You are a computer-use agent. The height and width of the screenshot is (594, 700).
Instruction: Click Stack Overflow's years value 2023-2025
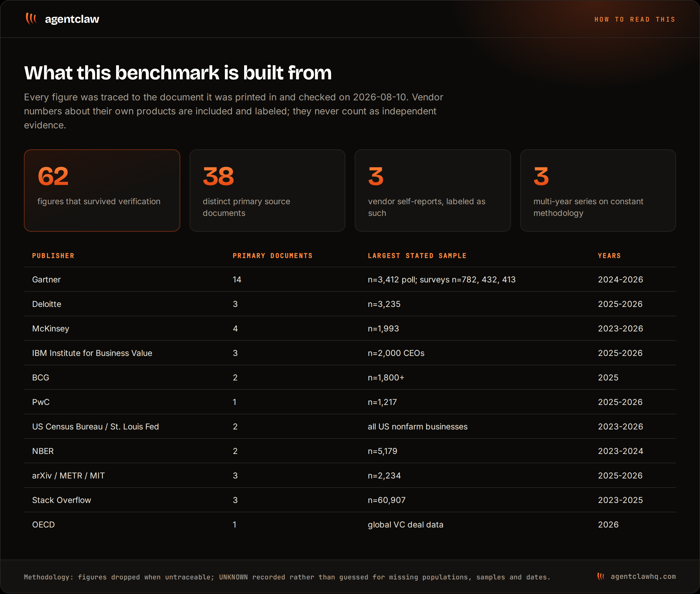point(620,500)
